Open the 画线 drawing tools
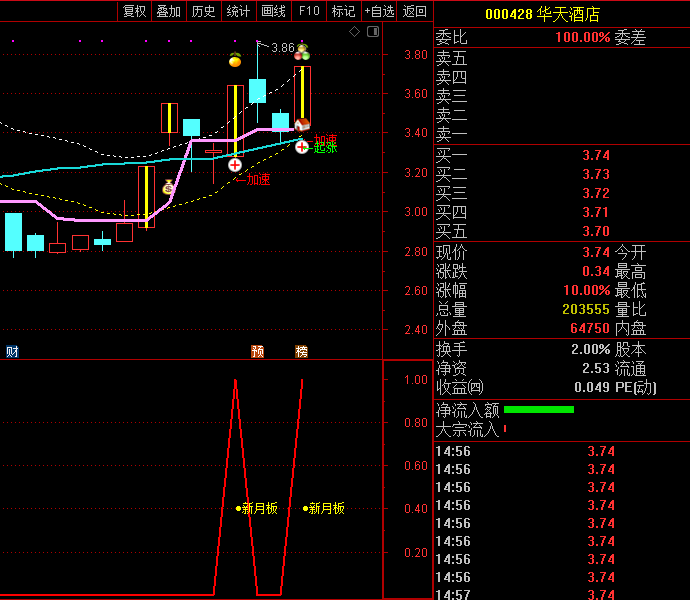Viewport: 690px width, 600px height. click(x=273, y=11)
